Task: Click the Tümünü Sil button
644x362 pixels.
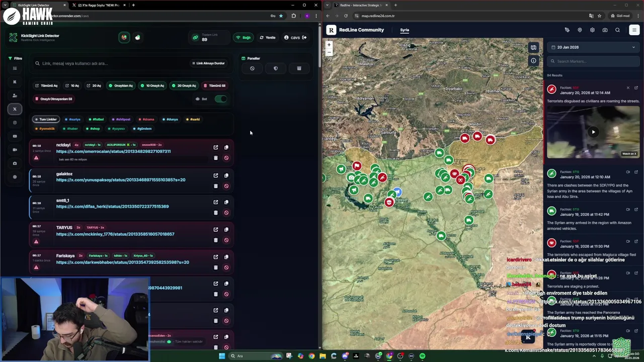Action: click(215, 85)
